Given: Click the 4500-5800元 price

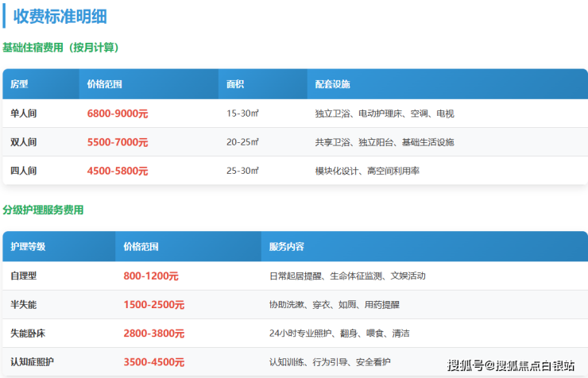Looking at the screenshot, I should 118,171.
